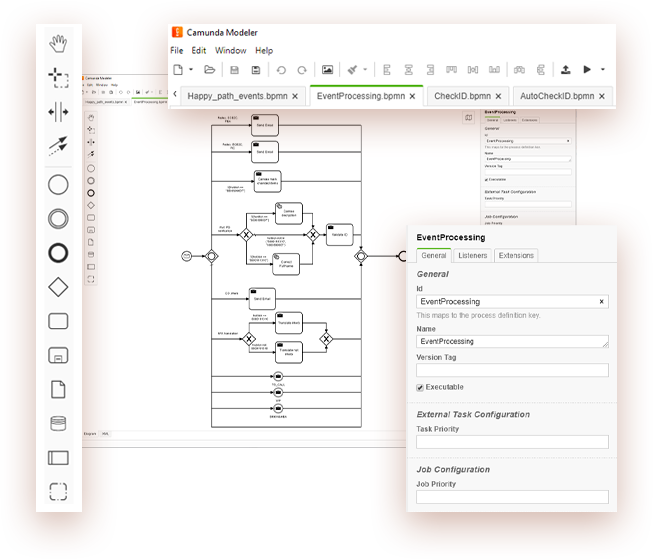Open the run instance dropdown arrow
The width and height of the screenshot is (653, 560).
click(603, 70)
